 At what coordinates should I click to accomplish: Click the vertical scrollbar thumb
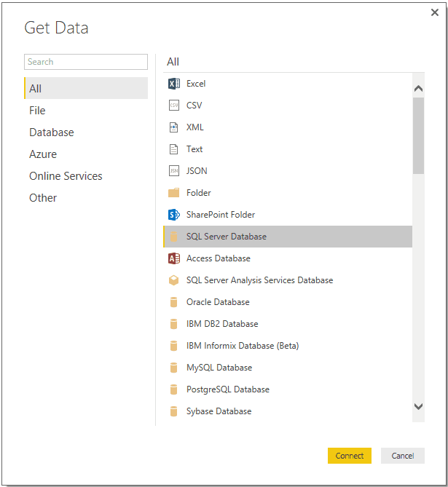coord(418,135)
